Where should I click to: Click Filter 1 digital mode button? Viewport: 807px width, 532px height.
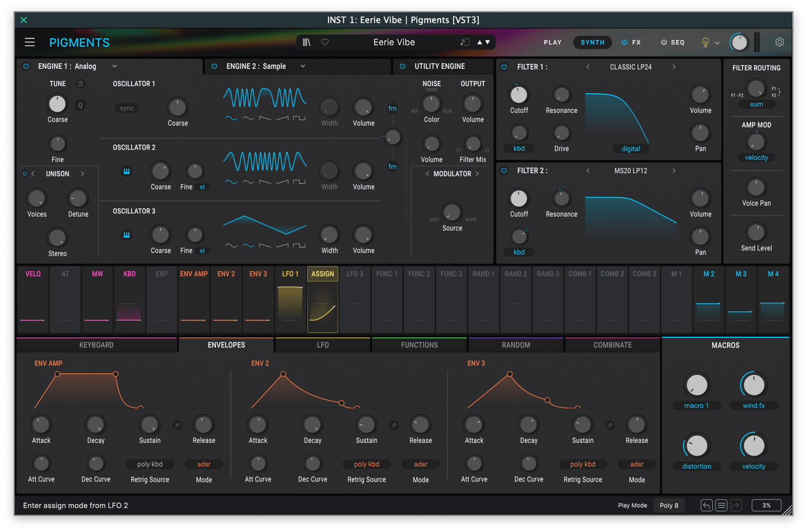click(631, 148)
